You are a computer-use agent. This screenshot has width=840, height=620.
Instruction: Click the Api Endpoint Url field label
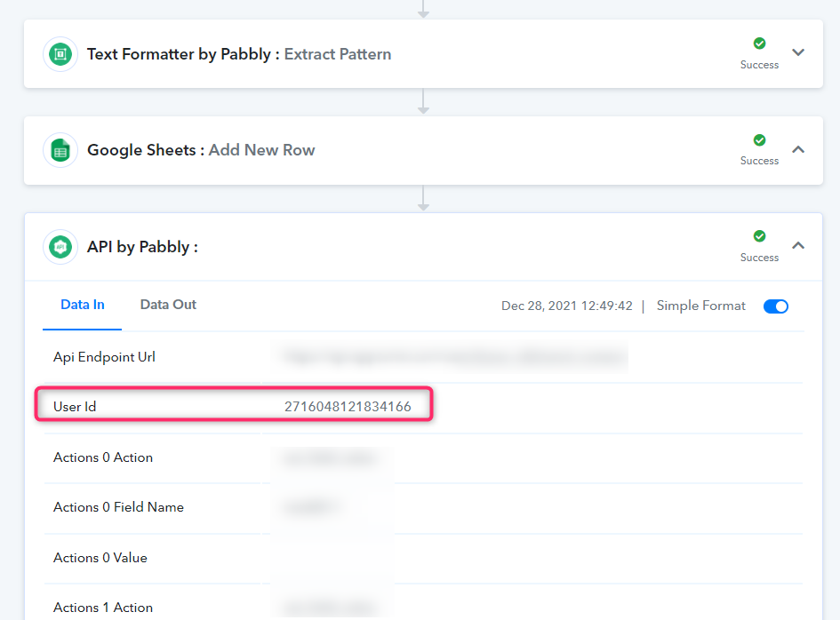point(105,357)
